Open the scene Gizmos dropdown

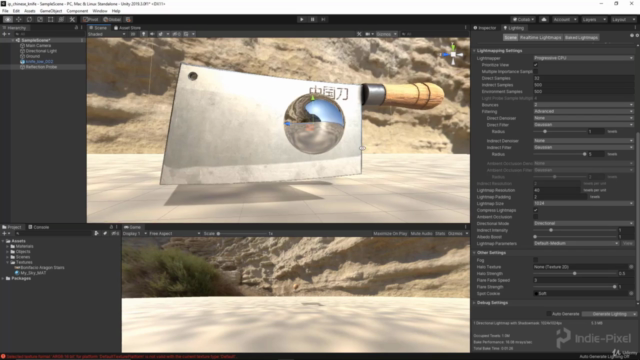(x=386, y=34)
